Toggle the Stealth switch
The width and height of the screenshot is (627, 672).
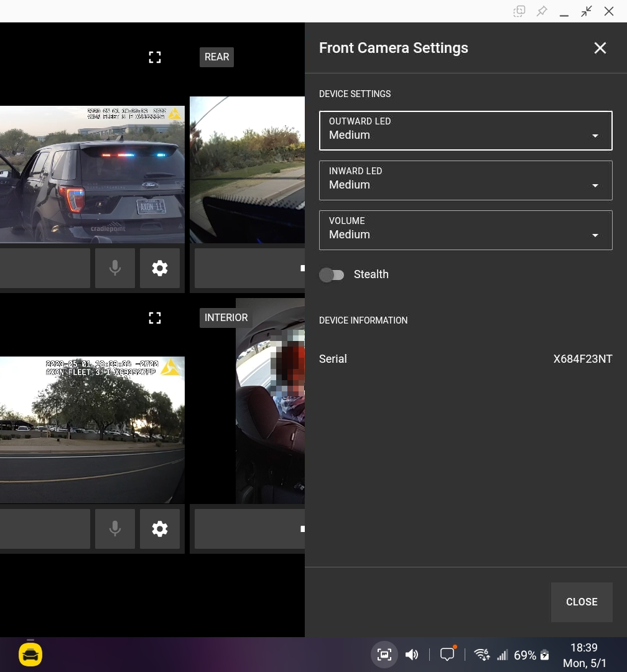click(332, 275)
